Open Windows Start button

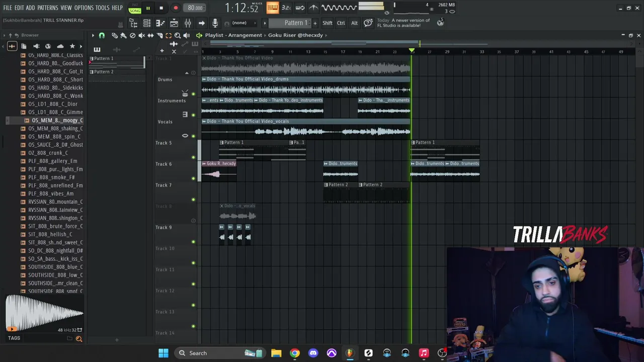(164, 353)
